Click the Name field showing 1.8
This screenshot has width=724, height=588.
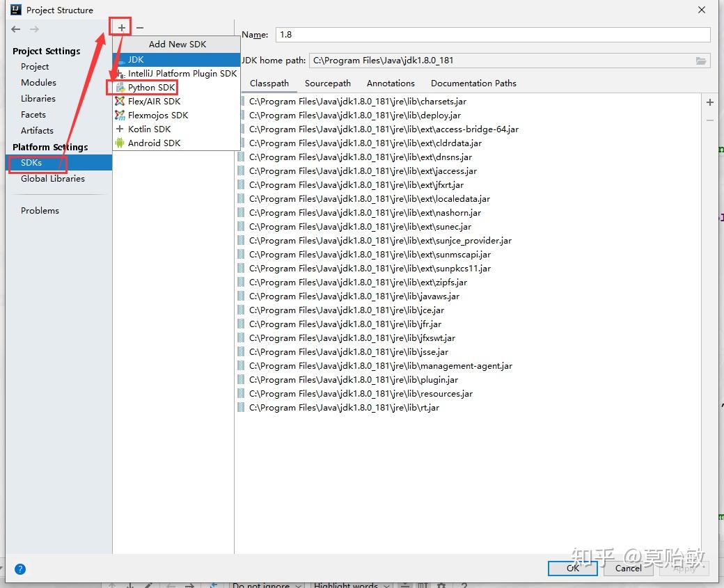487,34
